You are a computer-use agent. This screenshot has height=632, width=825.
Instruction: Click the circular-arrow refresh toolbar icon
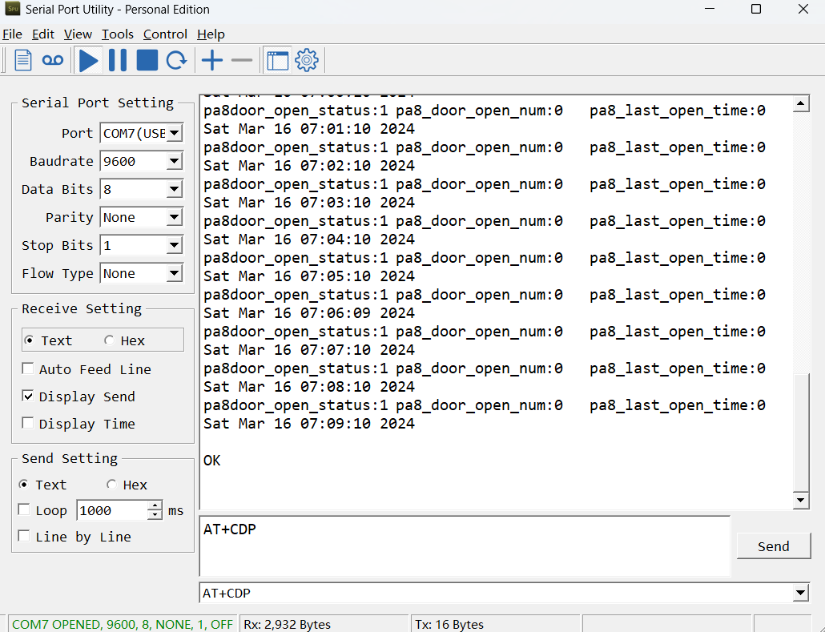tap(177, 61)
